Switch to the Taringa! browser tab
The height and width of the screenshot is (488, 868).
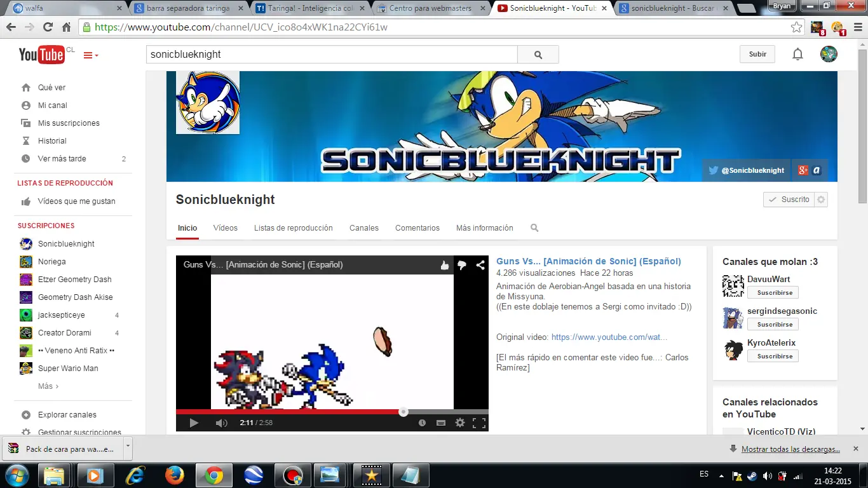(x=309, y=8)
